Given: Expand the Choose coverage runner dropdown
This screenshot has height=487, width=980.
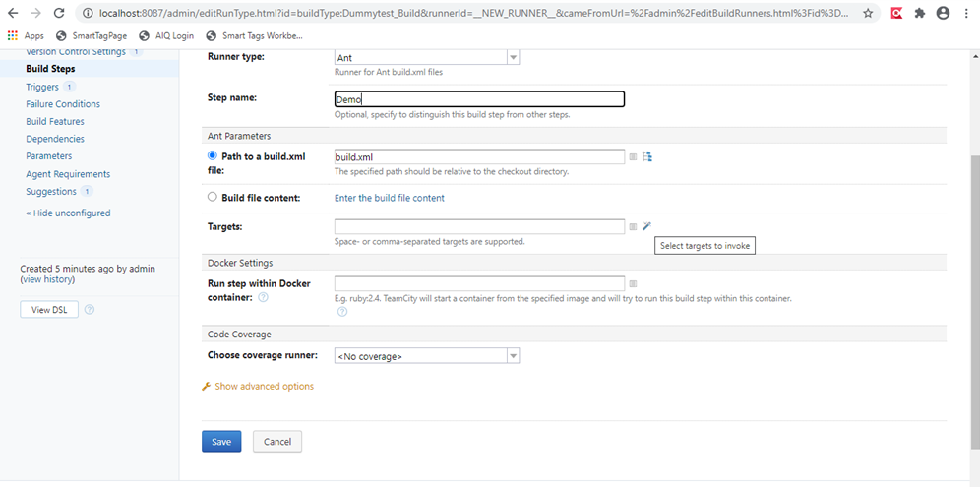Looking at the screenshot, I should point(427,356).
